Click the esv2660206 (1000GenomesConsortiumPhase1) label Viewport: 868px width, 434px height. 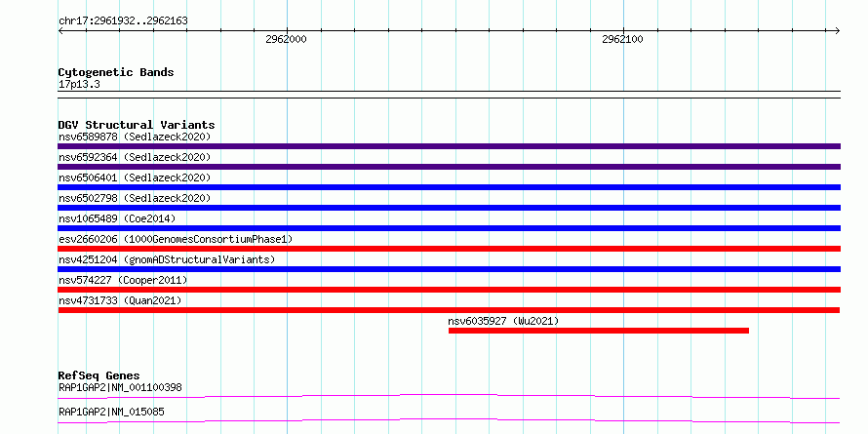[176, 239]
